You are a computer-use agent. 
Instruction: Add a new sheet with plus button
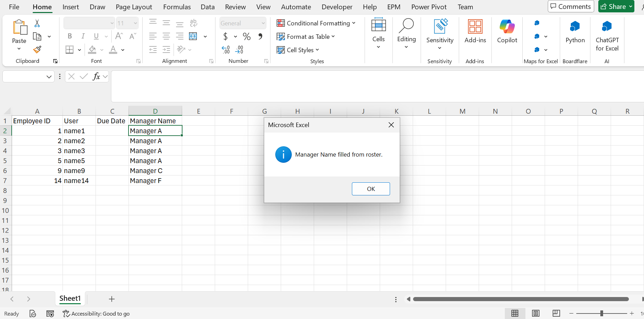(112, 299)
